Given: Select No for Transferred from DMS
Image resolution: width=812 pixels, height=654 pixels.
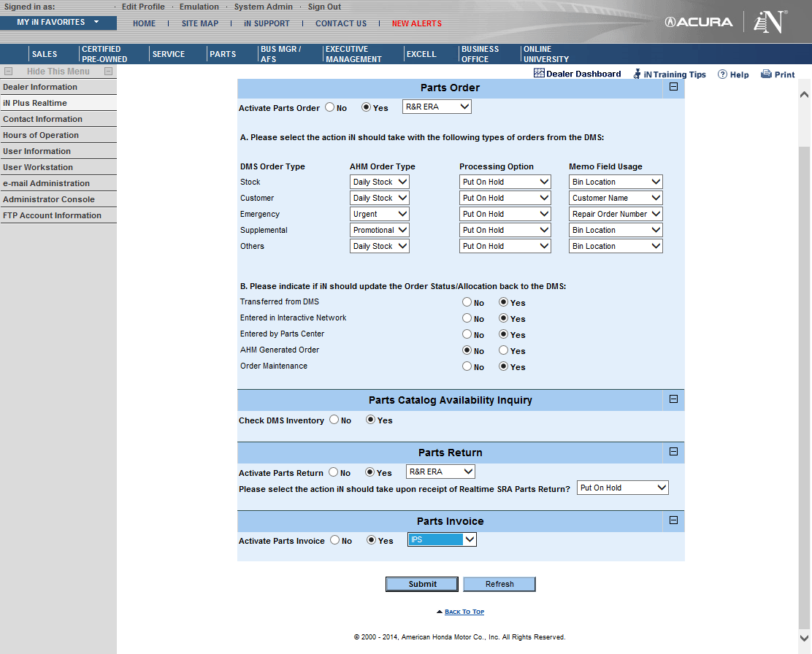Looking at the screenshot, I should click(467, 302).
